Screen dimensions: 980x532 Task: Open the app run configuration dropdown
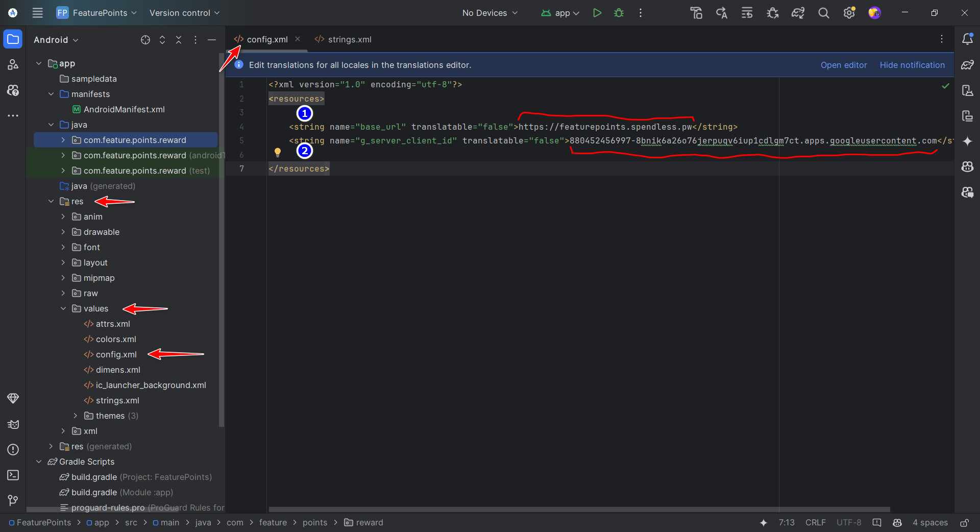[x=560, y=13]
